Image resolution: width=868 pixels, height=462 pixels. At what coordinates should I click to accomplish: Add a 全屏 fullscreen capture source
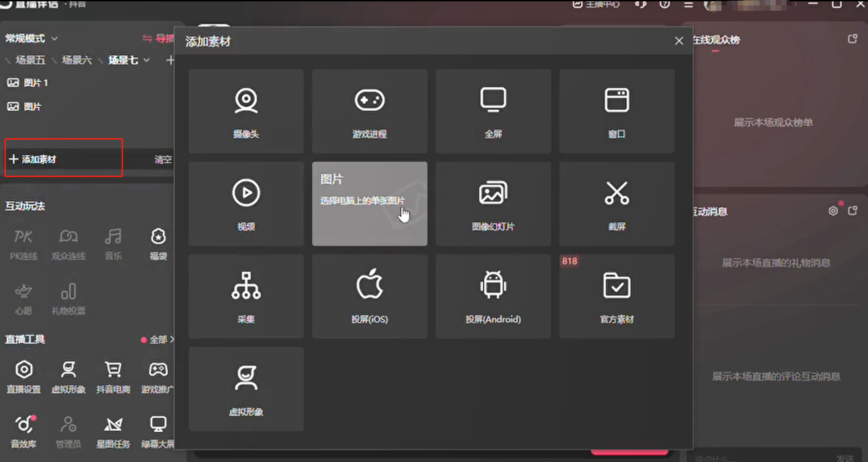tap(493, 112)
